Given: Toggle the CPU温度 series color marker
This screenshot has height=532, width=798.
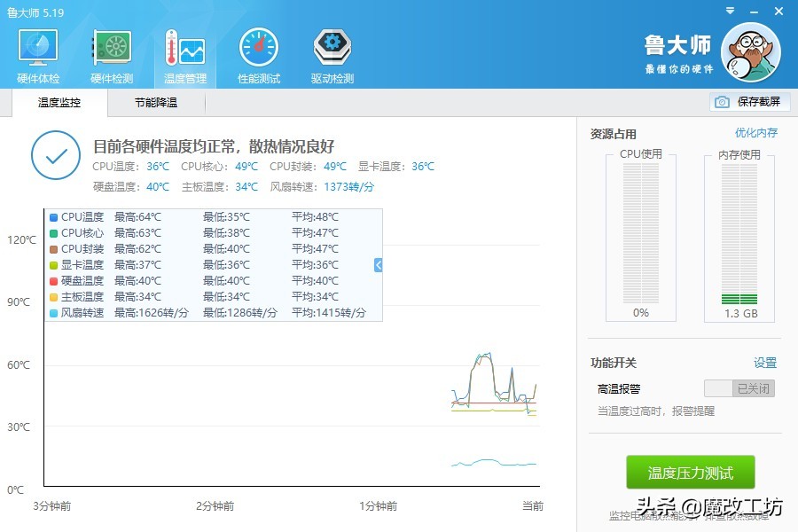Looking at the screenshot, I should coord(53,216).
